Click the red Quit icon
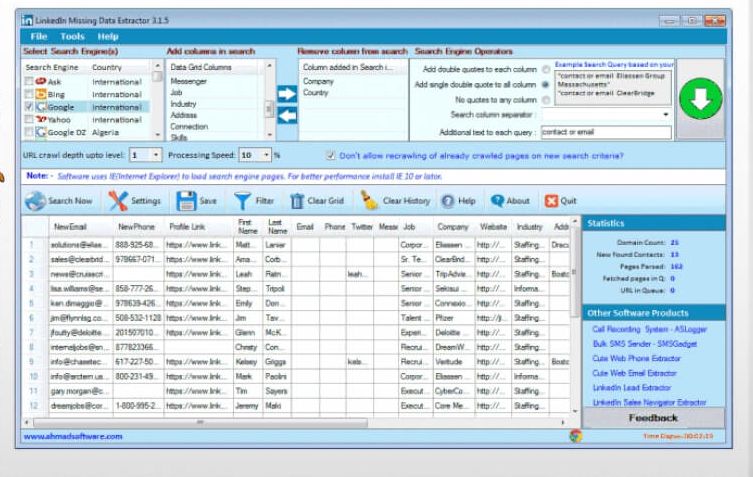This screenshot has width=753, height=477. click(x=551, y=201)
